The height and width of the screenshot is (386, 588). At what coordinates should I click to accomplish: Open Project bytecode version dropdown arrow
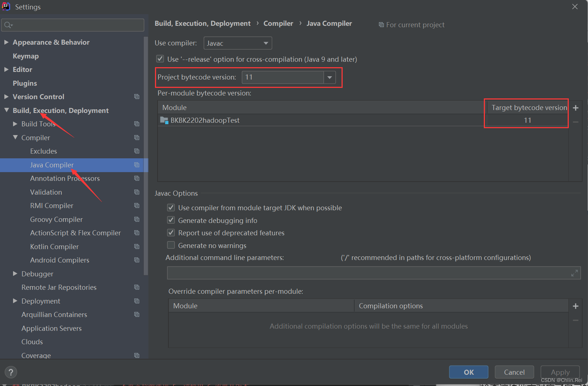click(x=330, y=77)
